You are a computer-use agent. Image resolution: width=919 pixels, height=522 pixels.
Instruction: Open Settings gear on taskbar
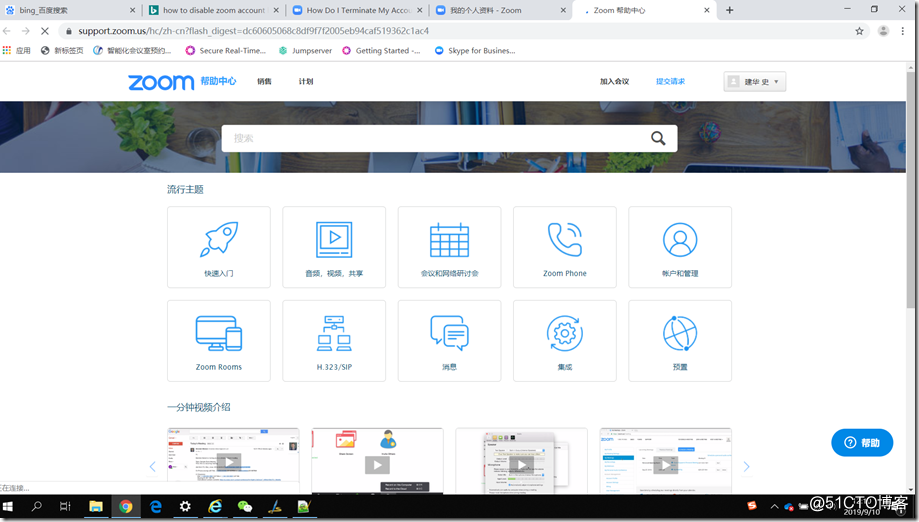(x=185, y=507)
